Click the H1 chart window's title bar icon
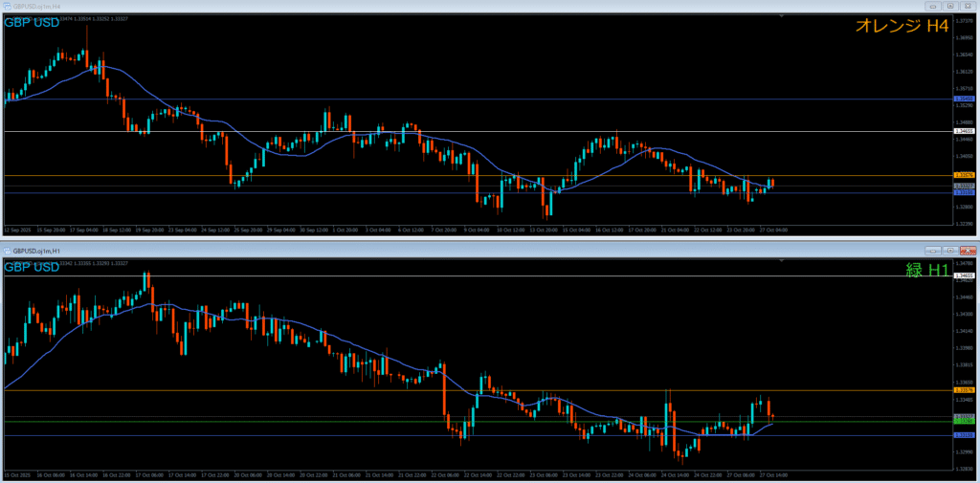Viewport: 980px width, 483px height. pyautogui.click(x=7, y=251)
